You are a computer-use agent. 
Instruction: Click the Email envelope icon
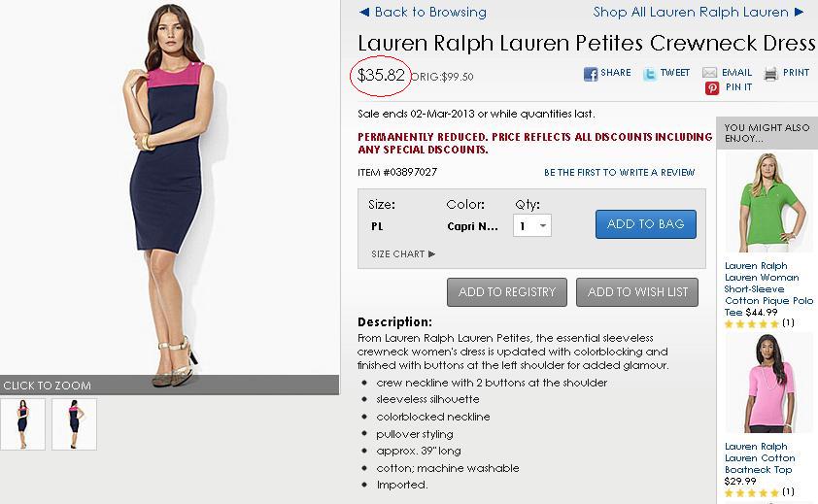[710, 74]
